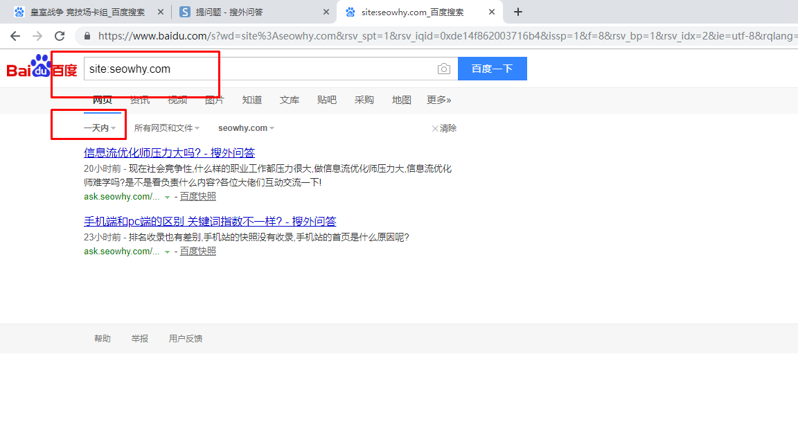Select the 视频 search category
Screen dimensions: 798x422
pos(177,100)
